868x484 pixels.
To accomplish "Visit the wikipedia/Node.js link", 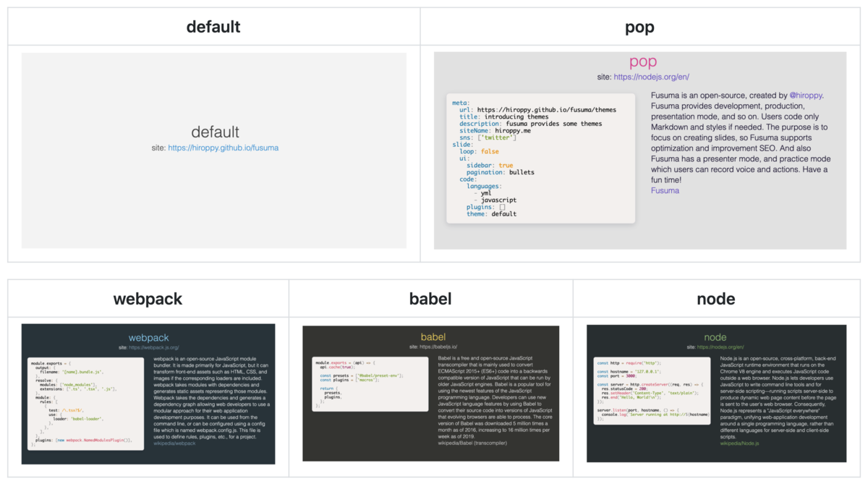I will tap(740, 443).
